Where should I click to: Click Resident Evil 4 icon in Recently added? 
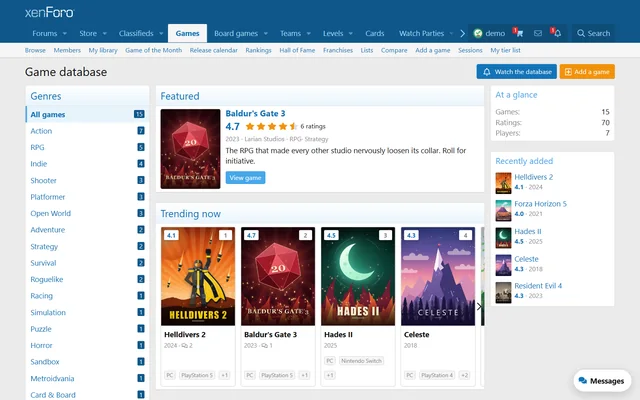(503, 292)
